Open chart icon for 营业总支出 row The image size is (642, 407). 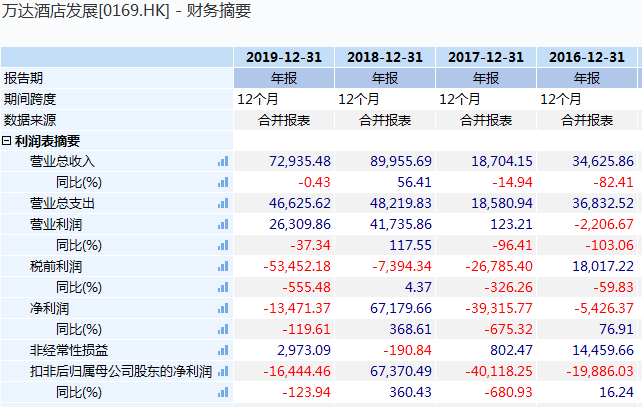223,203
